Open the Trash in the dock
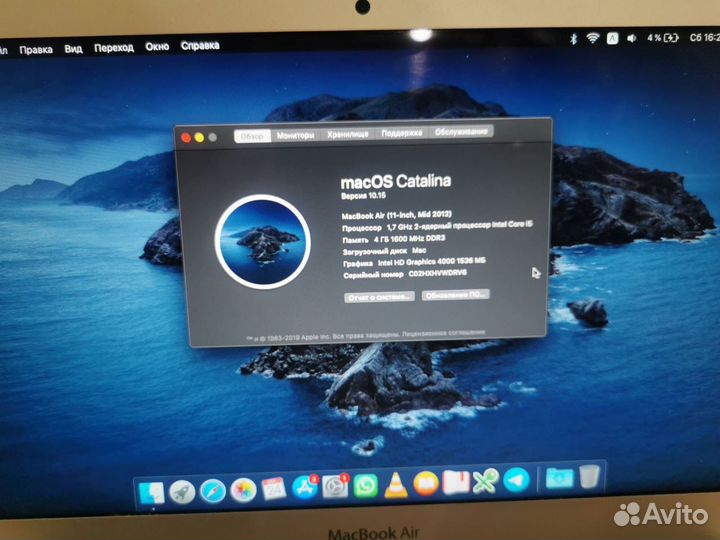Screen dimensions: 720x540 [x=589, y=476]
